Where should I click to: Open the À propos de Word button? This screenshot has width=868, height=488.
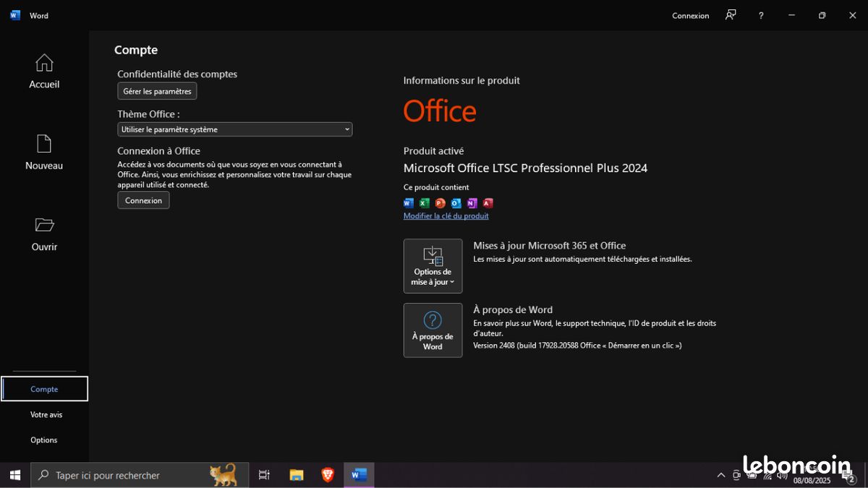[433, 330]
